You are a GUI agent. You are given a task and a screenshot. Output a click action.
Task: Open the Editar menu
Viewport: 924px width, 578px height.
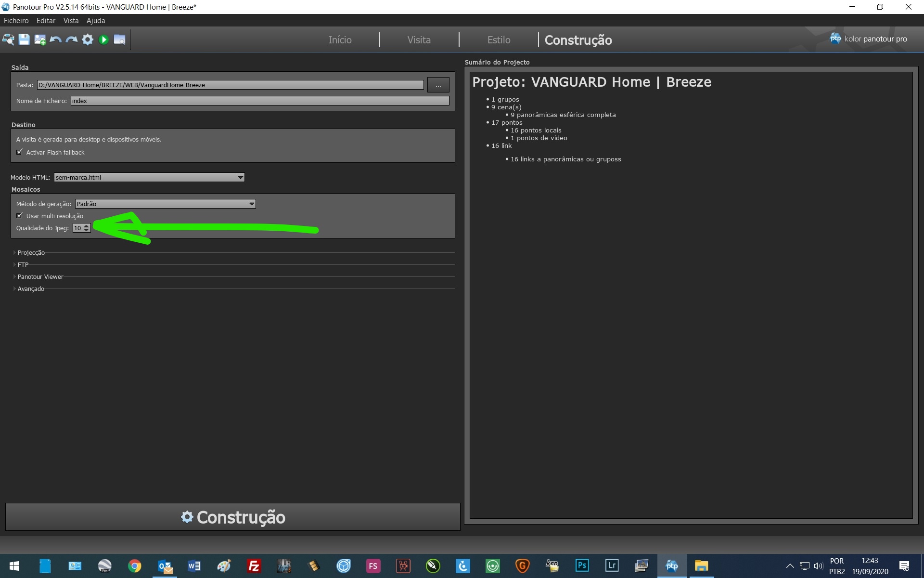46,21
